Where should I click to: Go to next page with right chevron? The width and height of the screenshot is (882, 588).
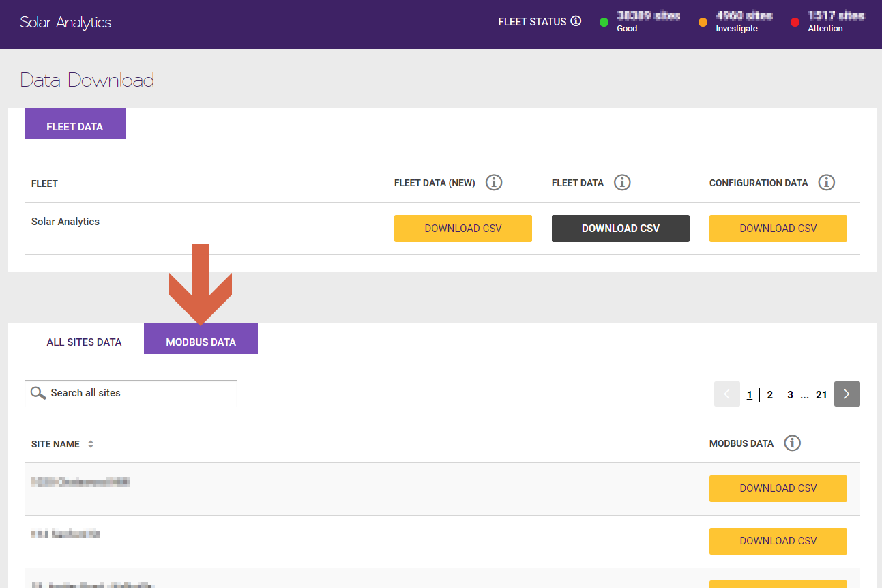point(847,394)
